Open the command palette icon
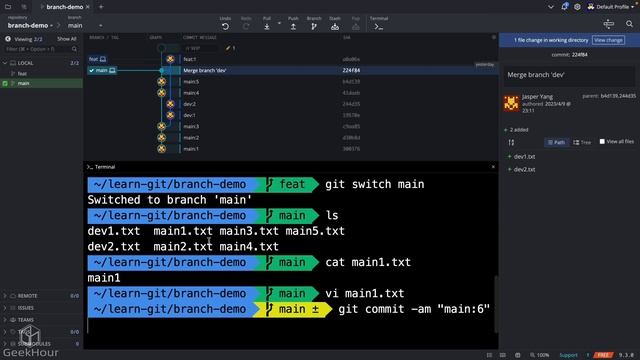This screenshot has width=640, height=360. [x=609, y=24]
